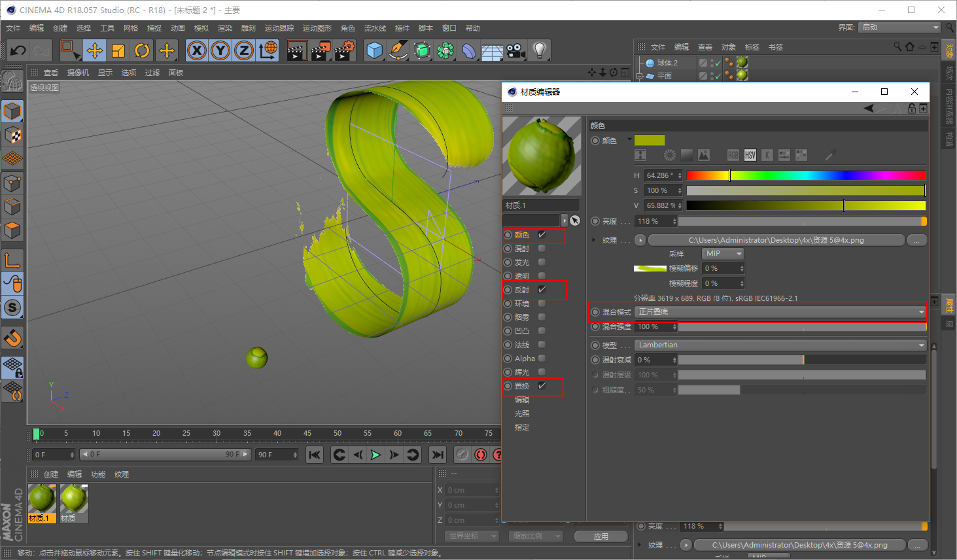
Task: Select the Scale tool icon
Action: click(x=118, y=50)
